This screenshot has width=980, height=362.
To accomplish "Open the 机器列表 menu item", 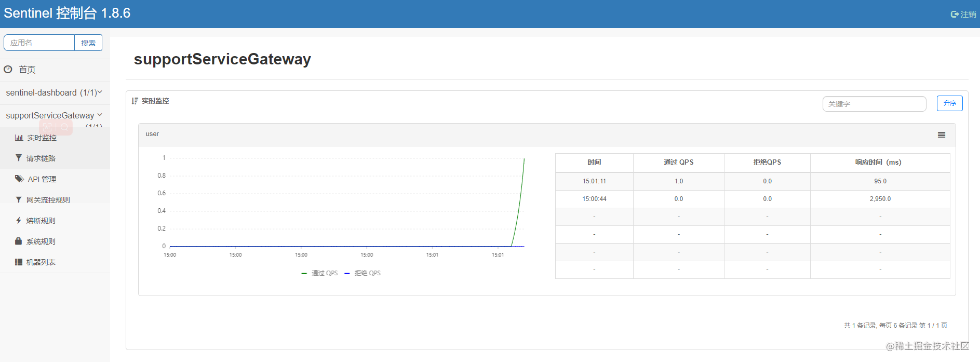I will point(41,262).
